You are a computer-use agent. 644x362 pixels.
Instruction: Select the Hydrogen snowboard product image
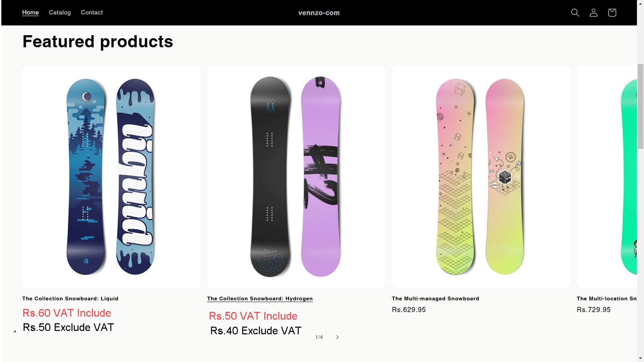tap(296, 176)
